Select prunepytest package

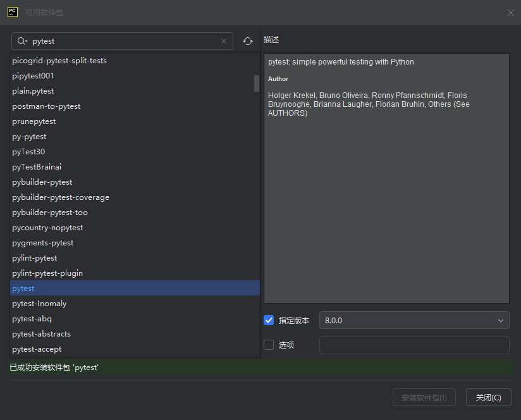(135, 121)
